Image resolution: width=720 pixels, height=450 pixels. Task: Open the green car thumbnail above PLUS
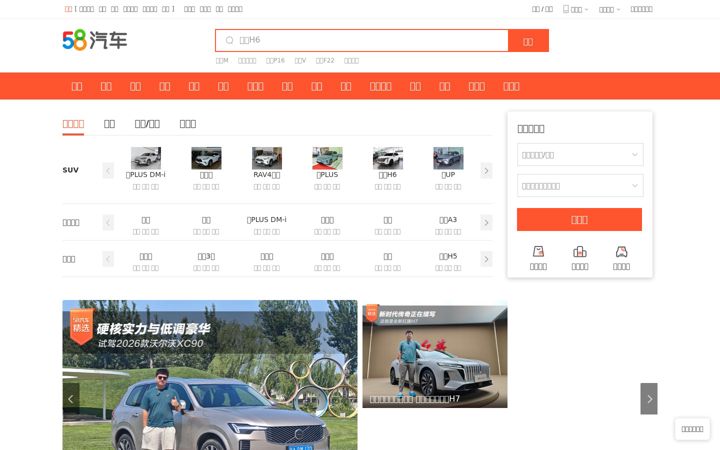tap(327, 158)
